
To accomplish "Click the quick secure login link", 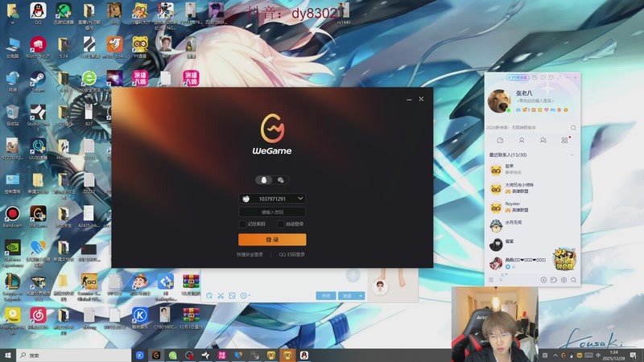I will pos(250,254).
